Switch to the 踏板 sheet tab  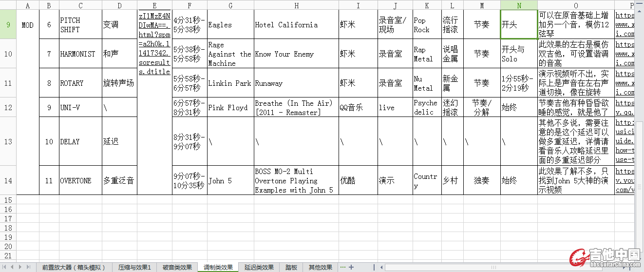[291, 267]
